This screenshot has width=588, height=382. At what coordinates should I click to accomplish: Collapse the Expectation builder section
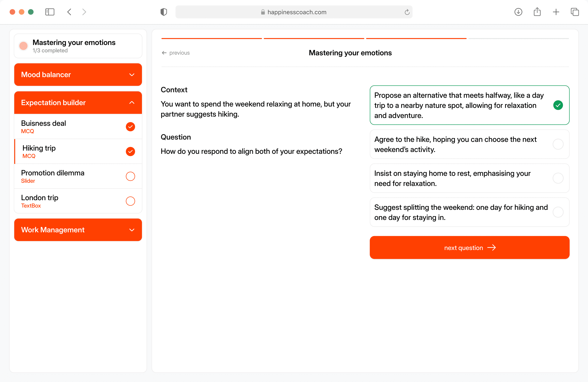[x=78, y=102]
